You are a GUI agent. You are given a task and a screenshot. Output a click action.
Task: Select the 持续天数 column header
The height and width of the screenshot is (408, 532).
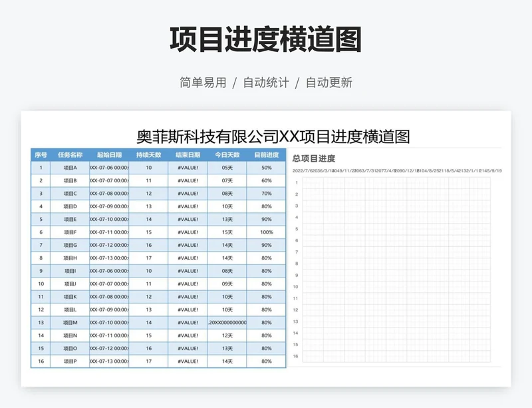click(148, 155)
